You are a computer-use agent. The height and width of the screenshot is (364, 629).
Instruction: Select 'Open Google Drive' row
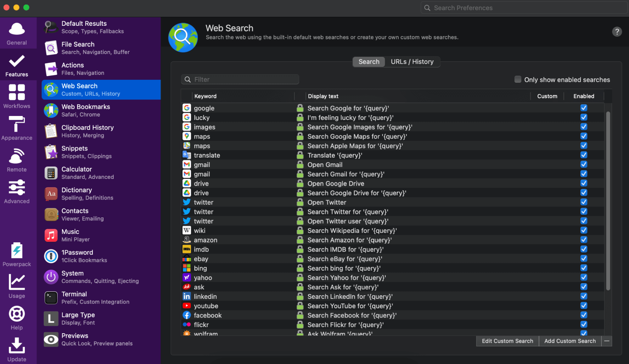[392, 184]
